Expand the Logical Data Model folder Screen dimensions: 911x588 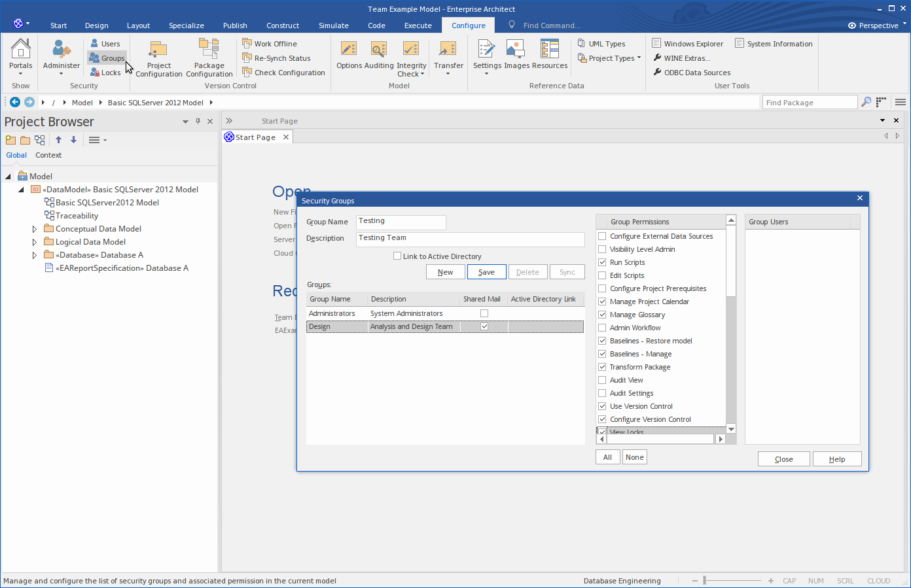(x=35, y=242)
